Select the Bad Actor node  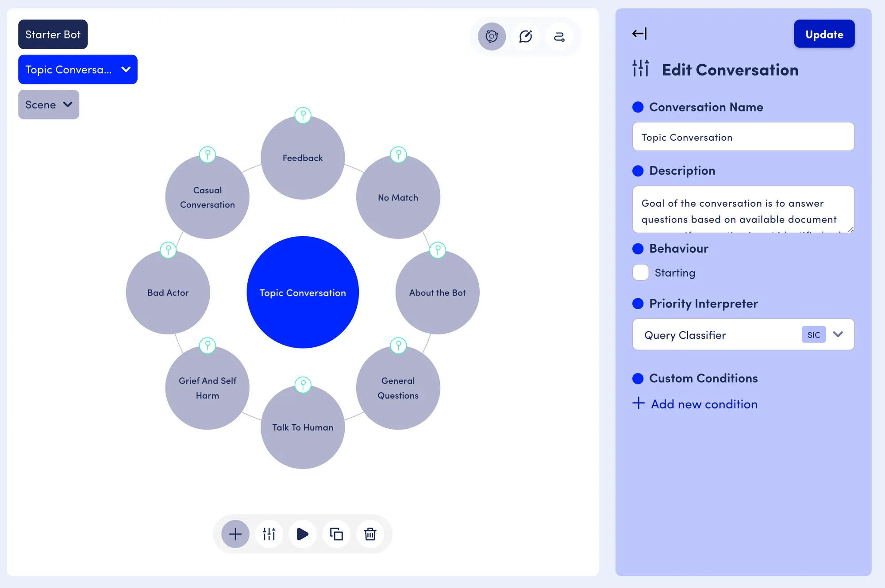click(168, 292)
